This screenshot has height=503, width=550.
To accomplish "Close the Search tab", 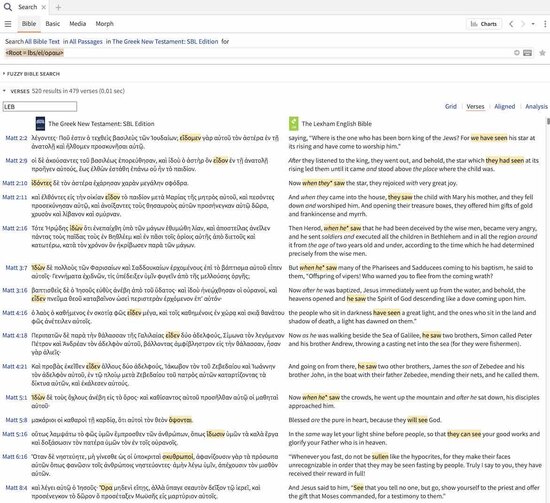I will click(x=43, y=7).
